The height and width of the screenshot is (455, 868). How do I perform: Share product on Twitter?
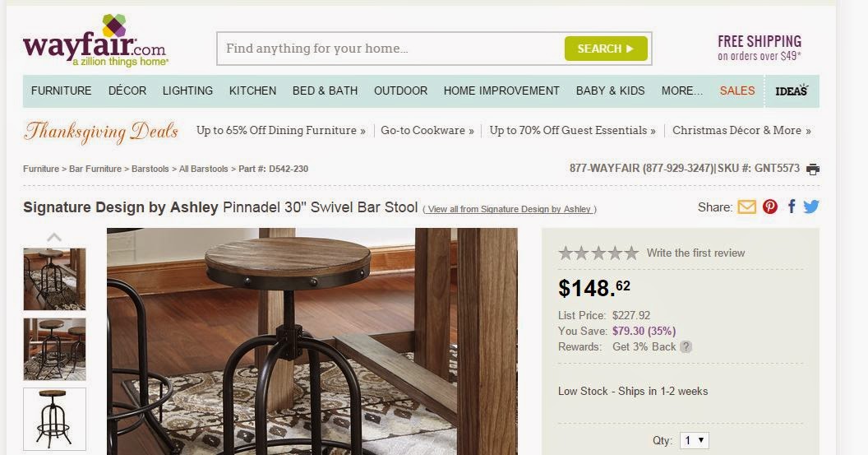pyautogui.click(x=811, y=207)
